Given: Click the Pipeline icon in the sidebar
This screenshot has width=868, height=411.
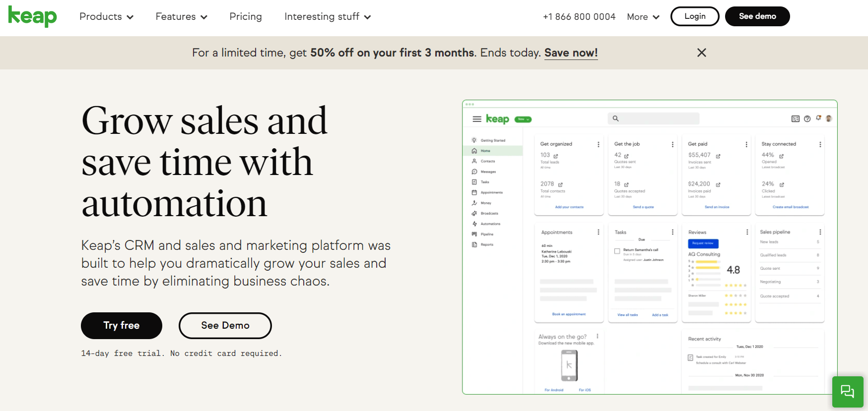Looking at the screenshot, I should (x=474, y=234).
